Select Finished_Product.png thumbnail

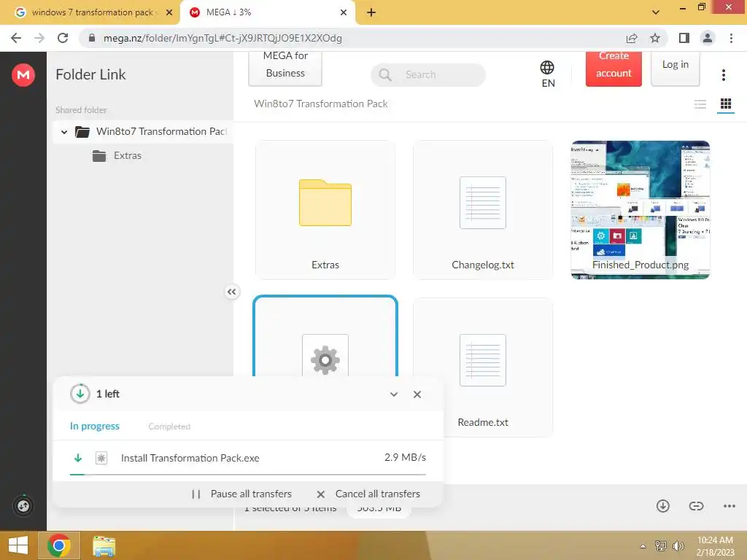640,209
